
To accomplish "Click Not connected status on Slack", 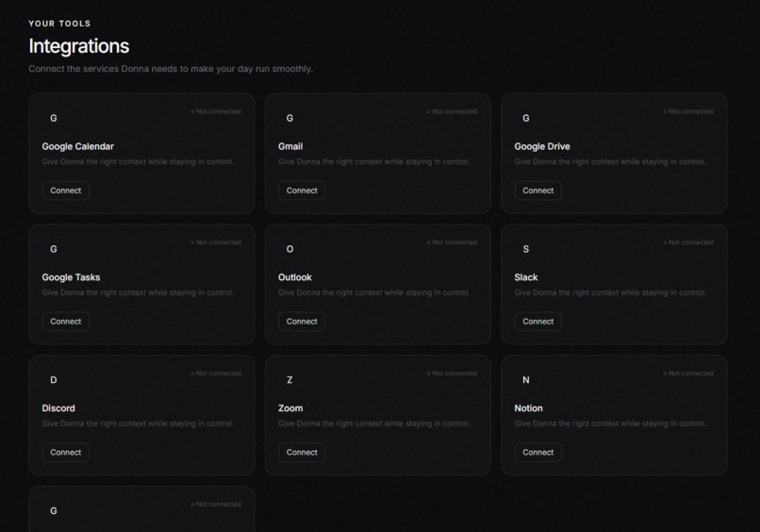I will click(687, 242).
